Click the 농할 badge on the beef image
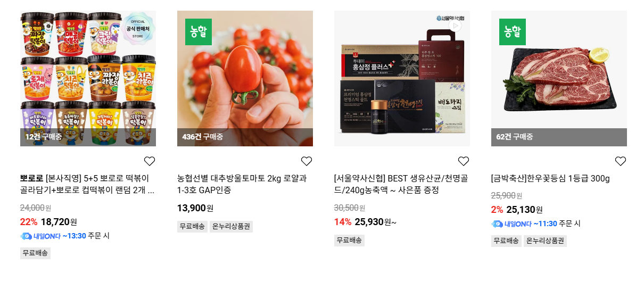The image size is (644, 281). pos(512,32)
